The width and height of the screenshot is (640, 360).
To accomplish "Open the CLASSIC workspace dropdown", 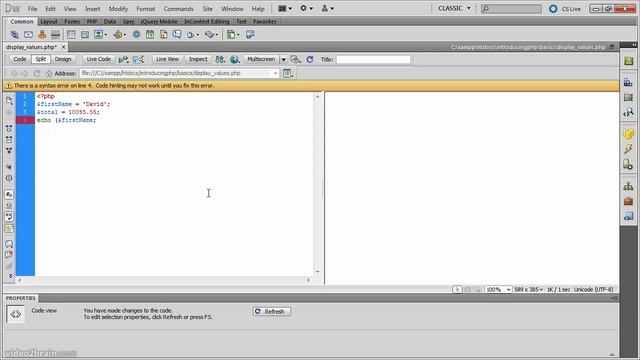I will [x=454, y=8].
